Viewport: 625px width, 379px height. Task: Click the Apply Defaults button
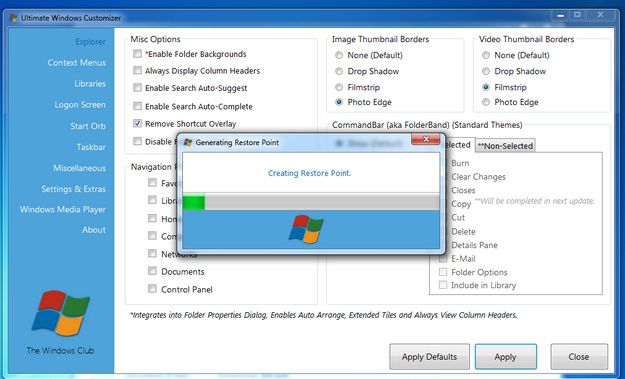[429, 357]
